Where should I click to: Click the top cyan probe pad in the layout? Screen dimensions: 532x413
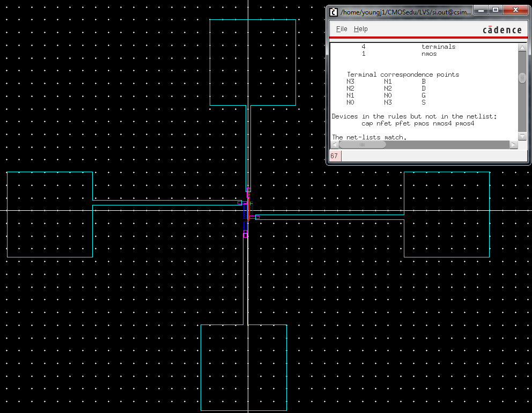[x=252, y=62]
